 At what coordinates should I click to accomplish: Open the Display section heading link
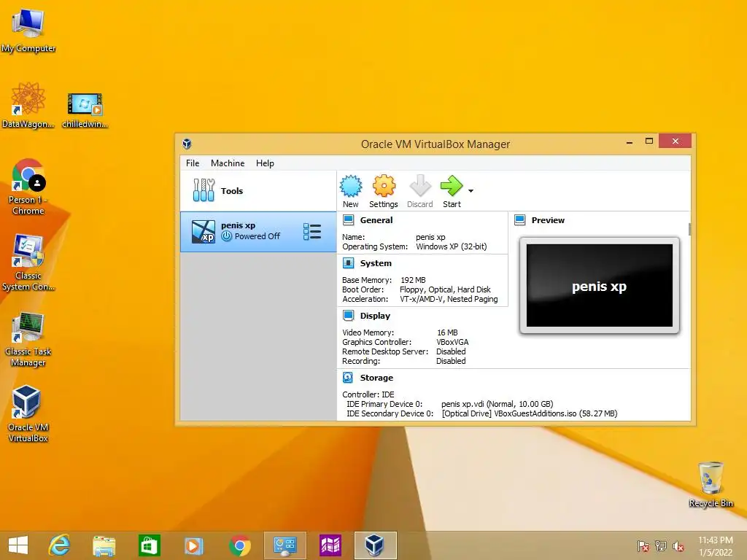click(375, 315)
